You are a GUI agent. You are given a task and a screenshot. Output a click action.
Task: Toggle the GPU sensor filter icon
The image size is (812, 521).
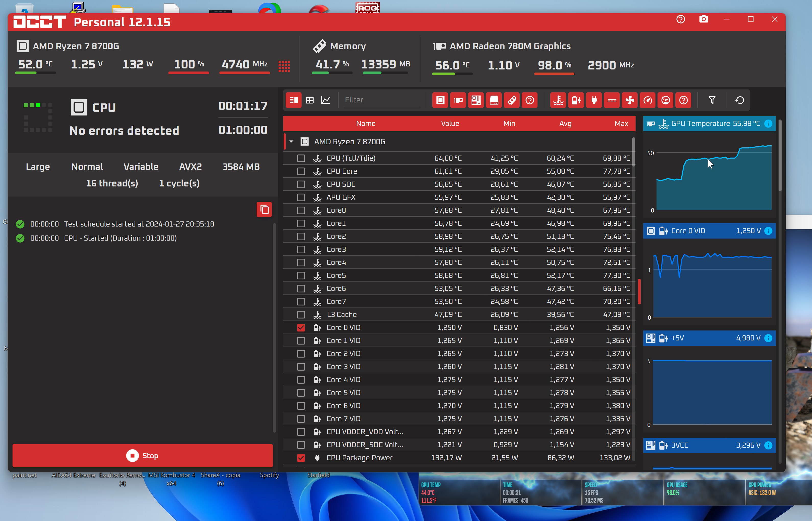(x=458, y=100)
